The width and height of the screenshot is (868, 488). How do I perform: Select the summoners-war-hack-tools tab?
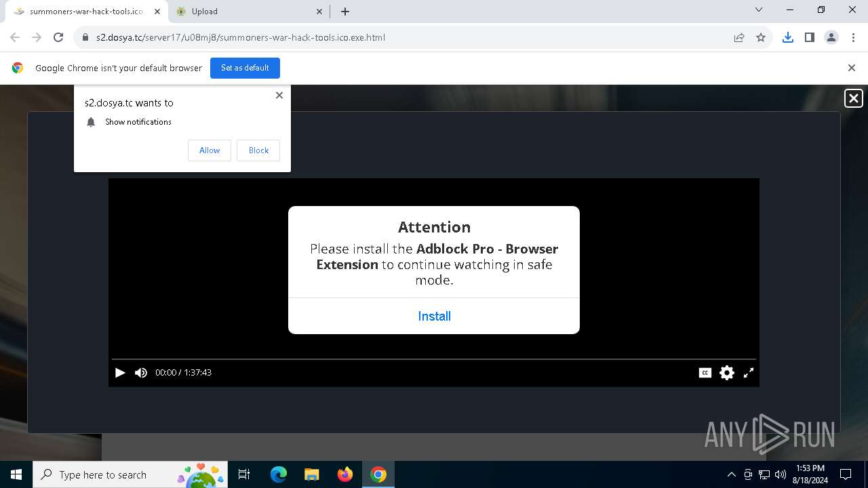point(85,12)
